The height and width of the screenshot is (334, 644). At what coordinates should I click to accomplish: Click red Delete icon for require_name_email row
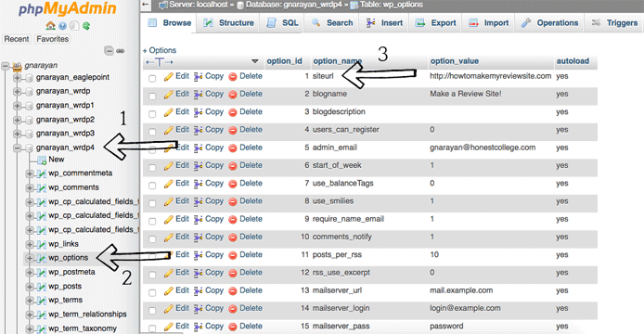point(233,220)
